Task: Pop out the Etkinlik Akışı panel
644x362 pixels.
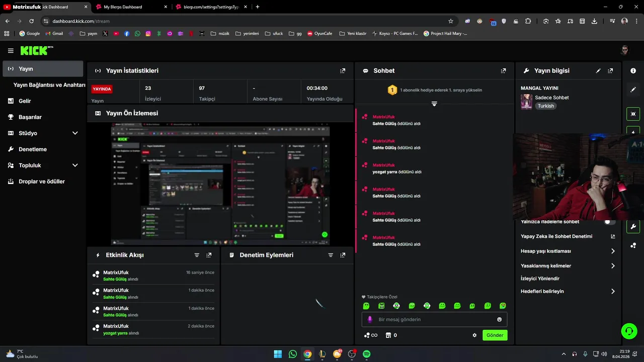Action: pos(209,255)
